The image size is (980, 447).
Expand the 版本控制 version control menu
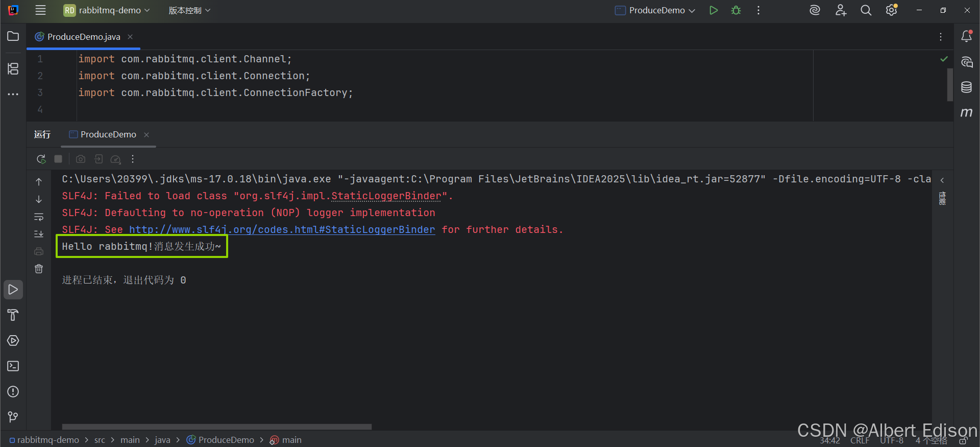click(x=189, y=10)
